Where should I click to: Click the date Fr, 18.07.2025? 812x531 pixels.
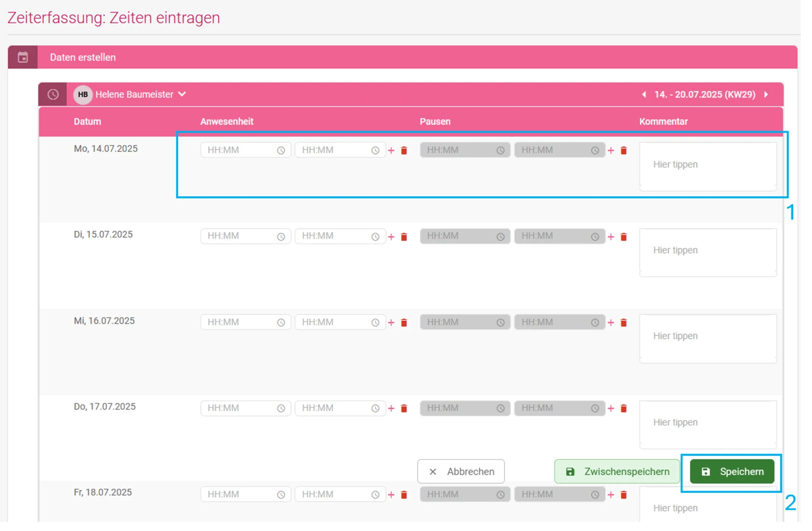point(103,492)
